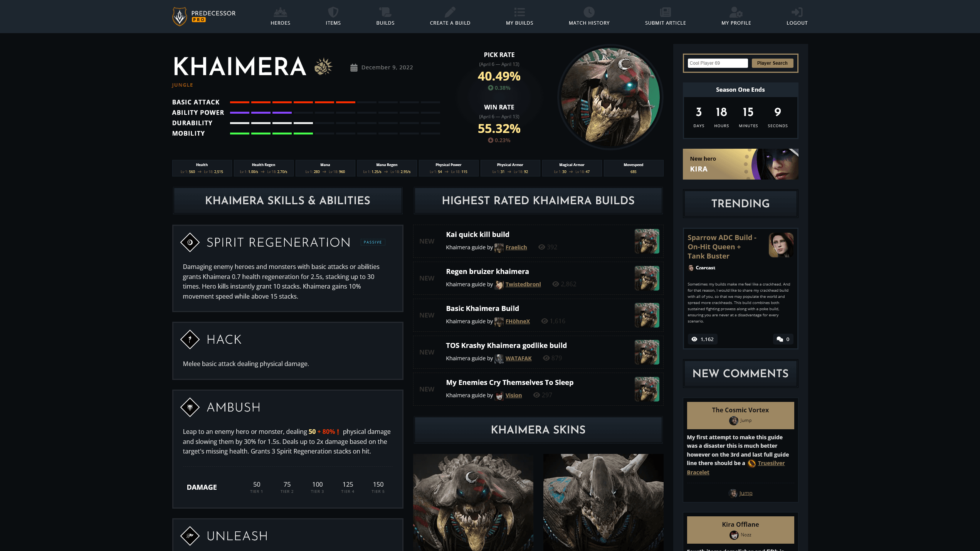The image size is (980, 551).
Task: Click the Spirit Regeneration ability icon
Action: point(190,242)
